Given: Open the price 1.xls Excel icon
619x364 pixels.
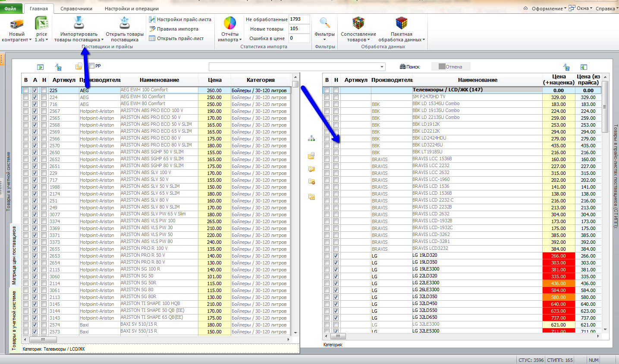Looking at the screenshot, I should [x=41, y=24].
